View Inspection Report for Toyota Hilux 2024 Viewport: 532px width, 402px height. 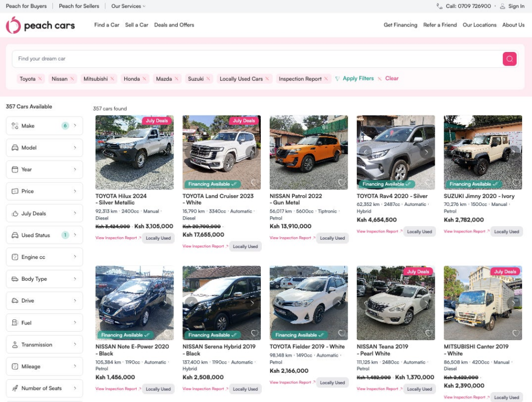pyautogui.click(x=118, y=238)
